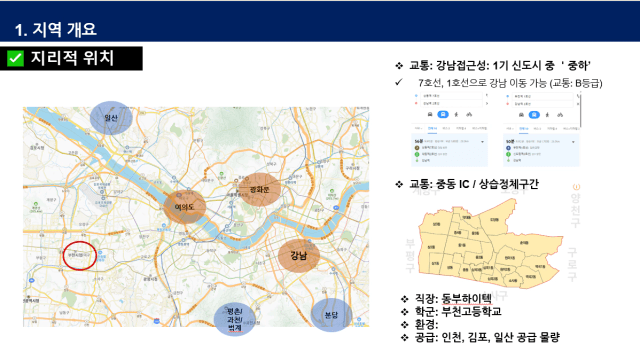
Task: Click the faded 양천구 label beside district map
Action: pyautogui.click(x=575, y=210)
